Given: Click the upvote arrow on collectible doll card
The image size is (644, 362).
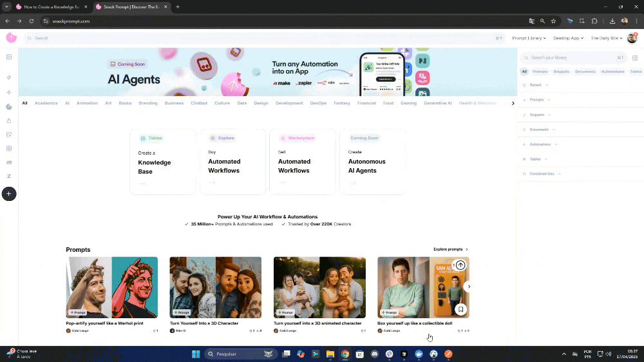Looking at the screenshot, I should 460,265.
